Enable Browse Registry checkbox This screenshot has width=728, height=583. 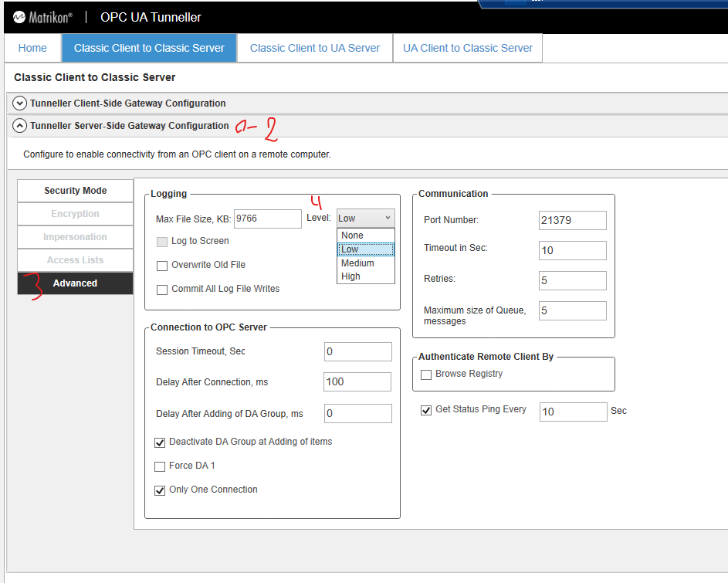(x=425, y=375)
